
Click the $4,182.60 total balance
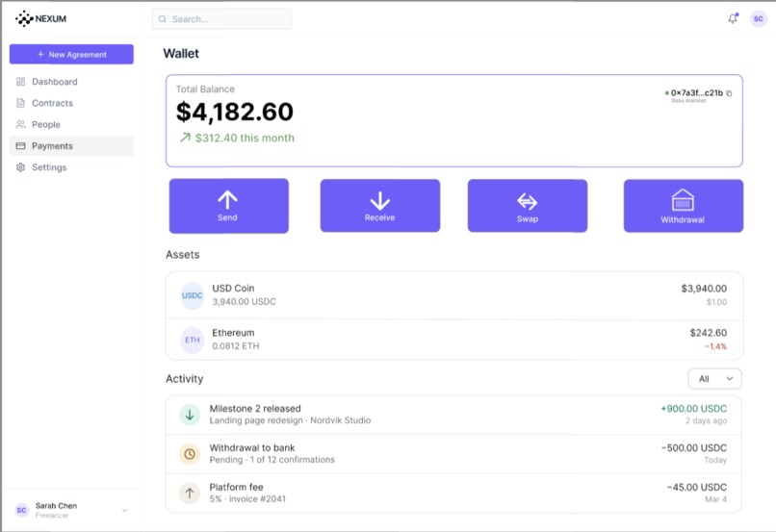click(x=235, y=112)
